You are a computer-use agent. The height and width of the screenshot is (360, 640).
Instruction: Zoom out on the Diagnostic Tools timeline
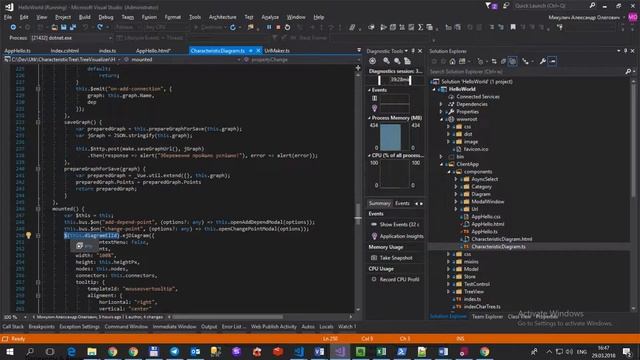397,61
